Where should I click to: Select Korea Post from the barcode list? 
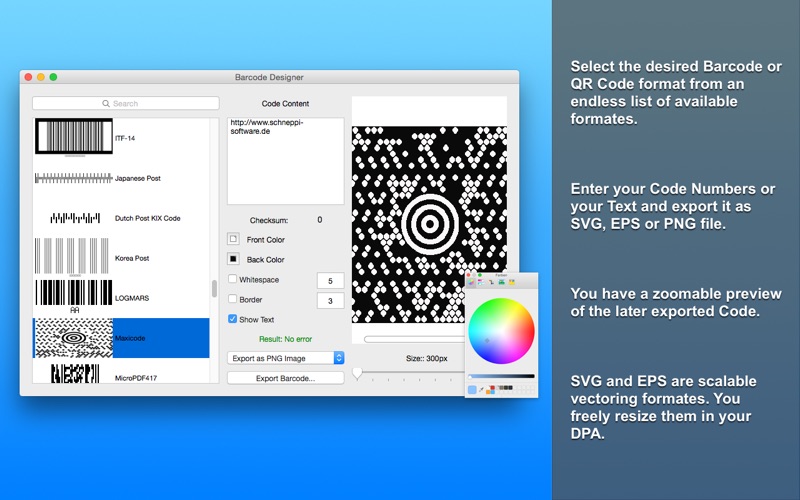132,258
